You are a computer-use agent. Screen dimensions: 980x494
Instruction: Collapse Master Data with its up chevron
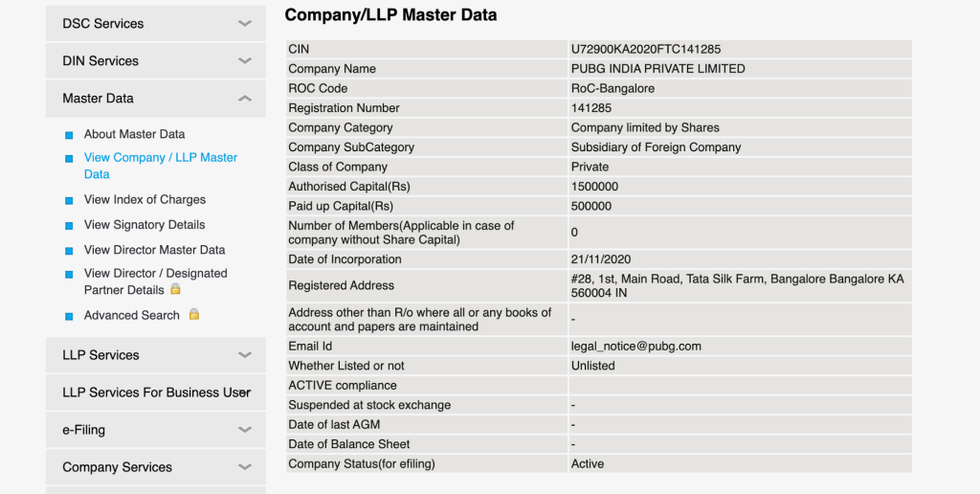pos(245,99)
